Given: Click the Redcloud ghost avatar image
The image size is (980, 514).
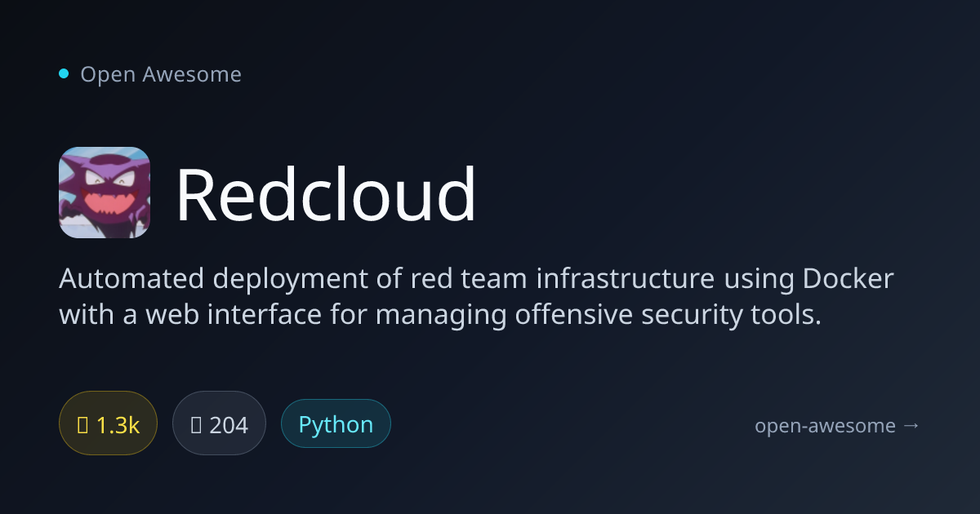Looking at the screenshot, I should pyautogui.click(x=105, y=193).
